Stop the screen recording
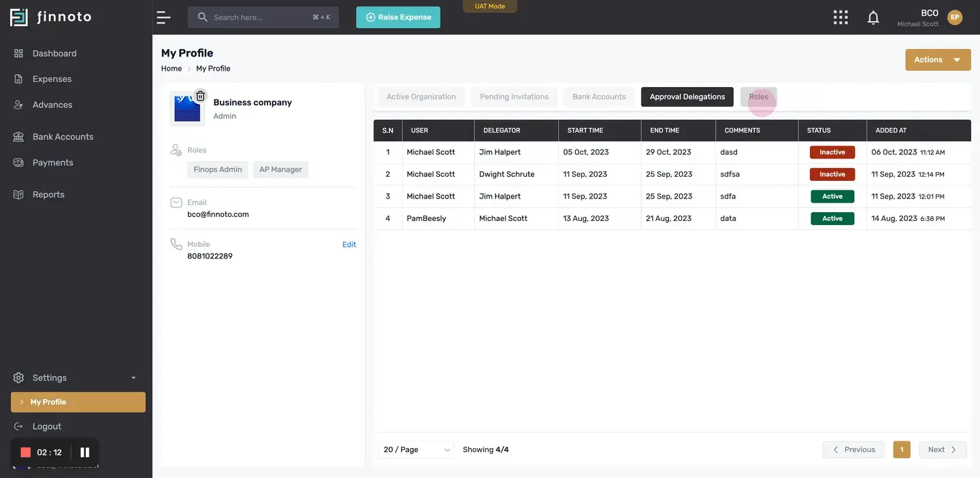The height and width of the screenshot is (478, 980). pos(26,452)
